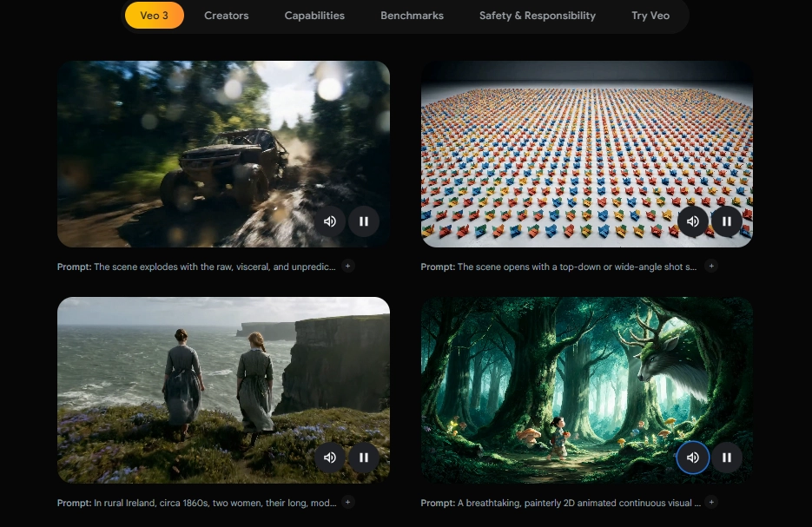Screen dimensions: 812x527
Task: Mute the off-road truck video
Action: [330, 221]
